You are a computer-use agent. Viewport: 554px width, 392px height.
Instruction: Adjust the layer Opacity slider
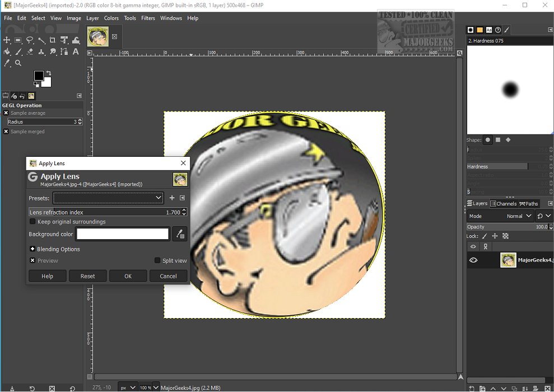(508, 227)
